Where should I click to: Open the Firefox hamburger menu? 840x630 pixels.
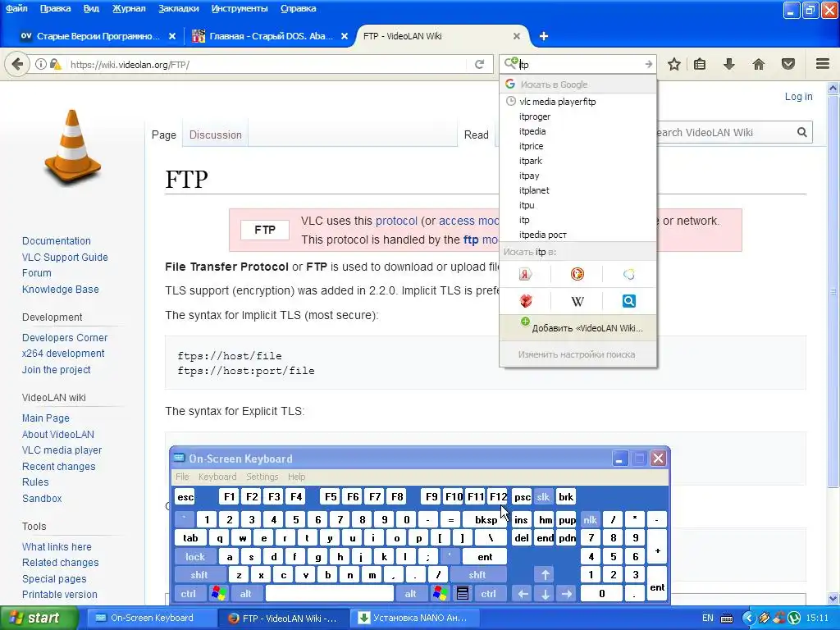(x=823, y=64)
